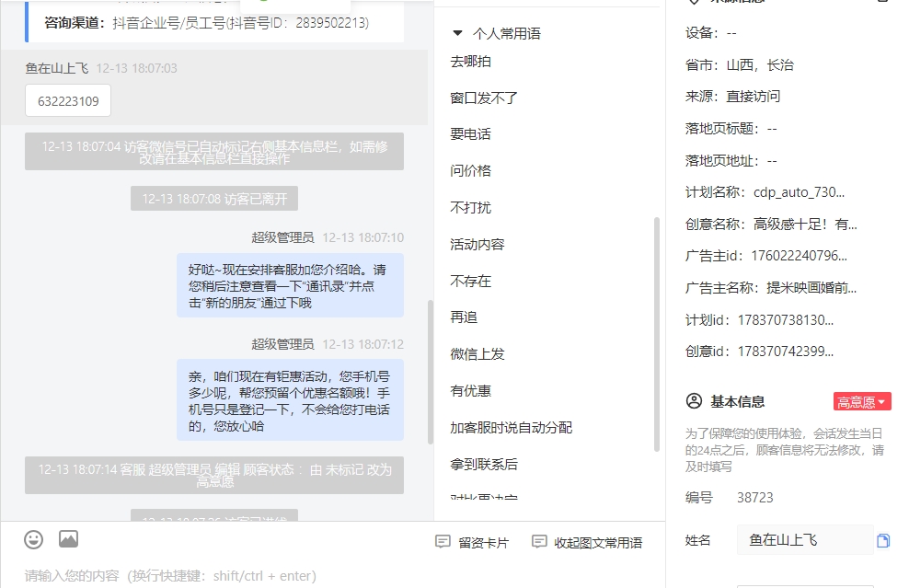Open the emoji picker
909x588 pixels.
point(34,540)
